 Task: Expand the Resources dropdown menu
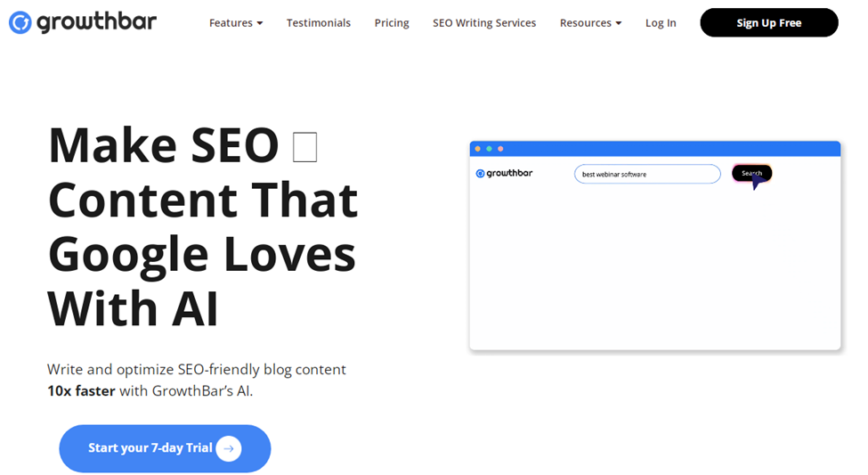(590, 22)
